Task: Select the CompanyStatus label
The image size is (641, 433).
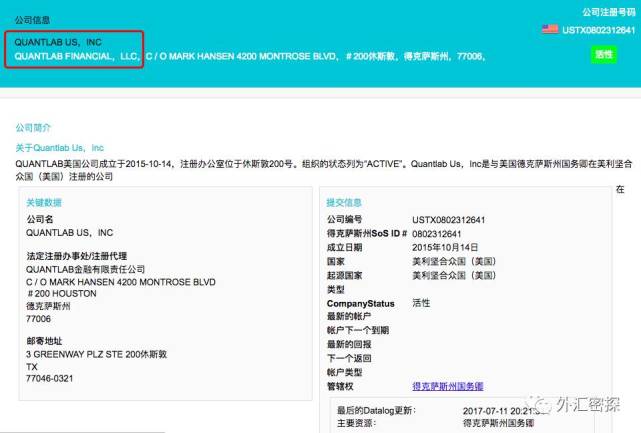Action: pos(361,303)
